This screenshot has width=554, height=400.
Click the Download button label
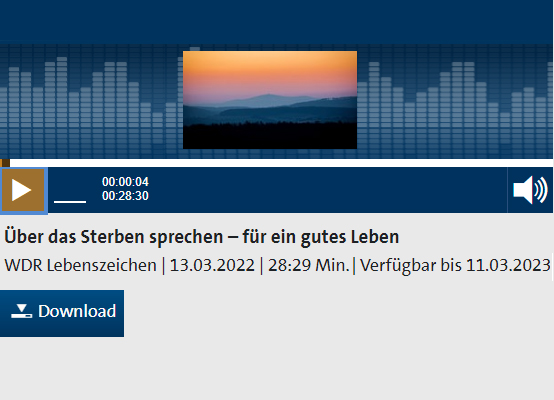pyautogui.click(x=77, y=311)
